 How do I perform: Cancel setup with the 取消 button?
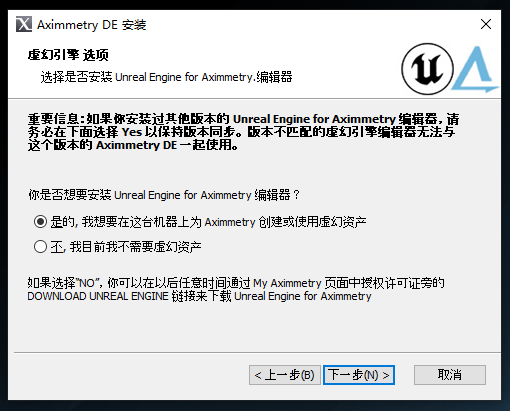click(x=450, y=375)
